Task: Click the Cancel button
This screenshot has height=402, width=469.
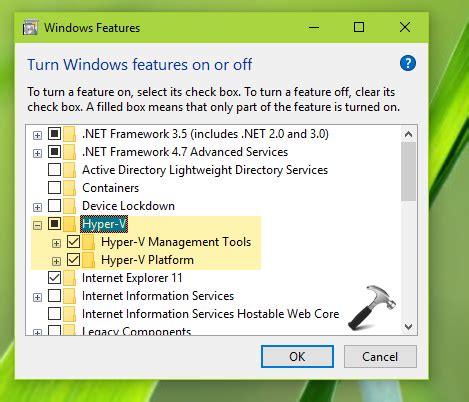Action: tap(380, 357)
